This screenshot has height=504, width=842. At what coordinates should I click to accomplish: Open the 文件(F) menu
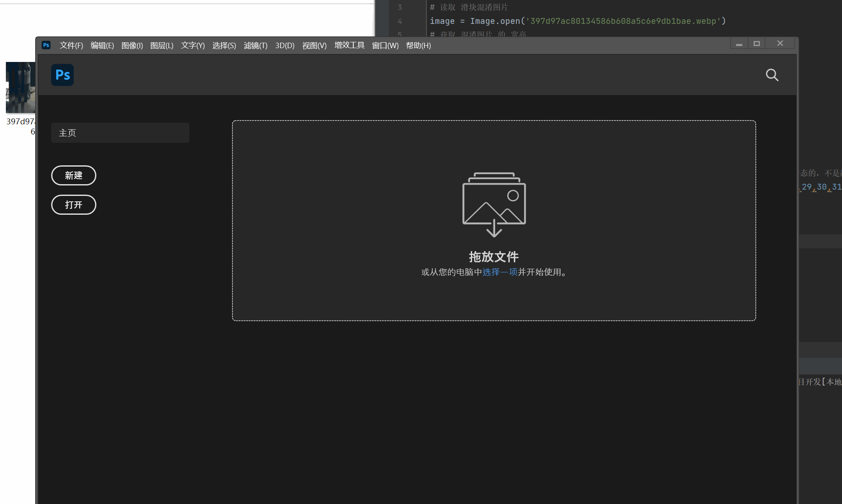tap(71, 45)
